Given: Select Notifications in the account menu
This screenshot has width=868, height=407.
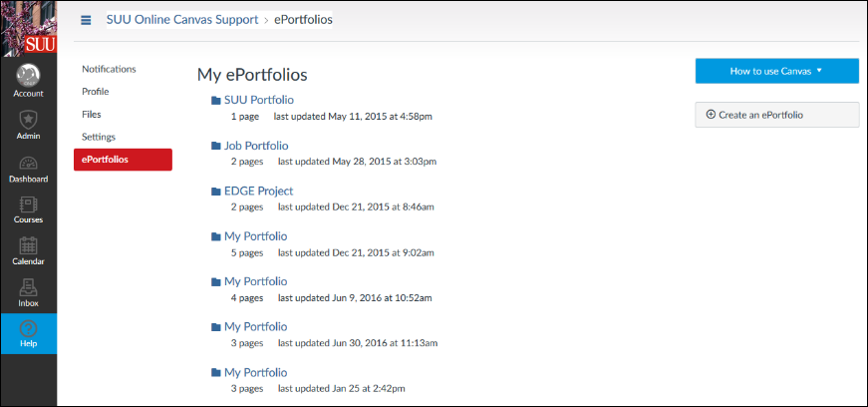Looking at the screenshot, I should 109,69.
